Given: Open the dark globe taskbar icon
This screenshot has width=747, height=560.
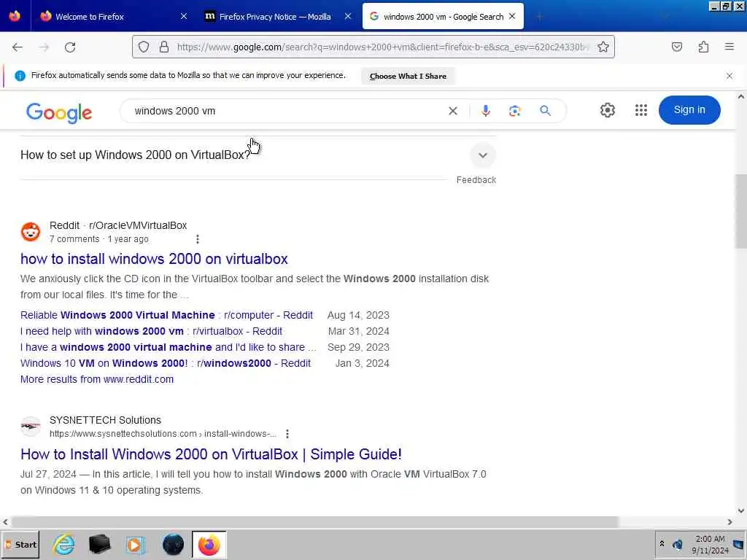Looking at the screenshot, I should click(x=173, y=544).
